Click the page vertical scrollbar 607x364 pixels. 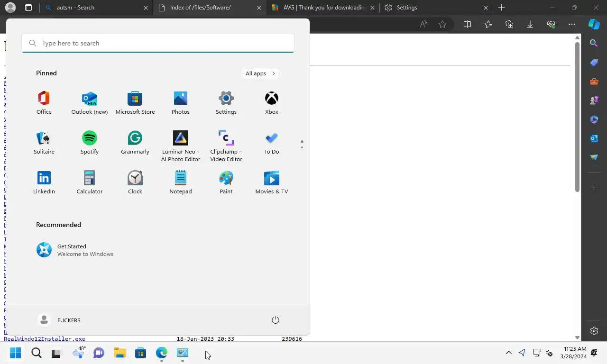[577, 117]
